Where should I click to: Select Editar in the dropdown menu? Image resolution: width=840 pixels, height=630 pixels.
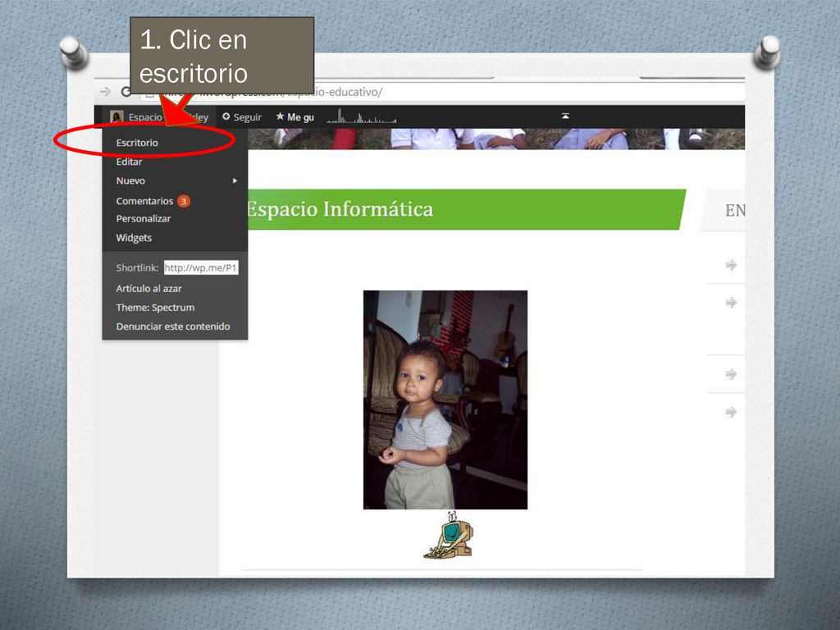point(129,162)
